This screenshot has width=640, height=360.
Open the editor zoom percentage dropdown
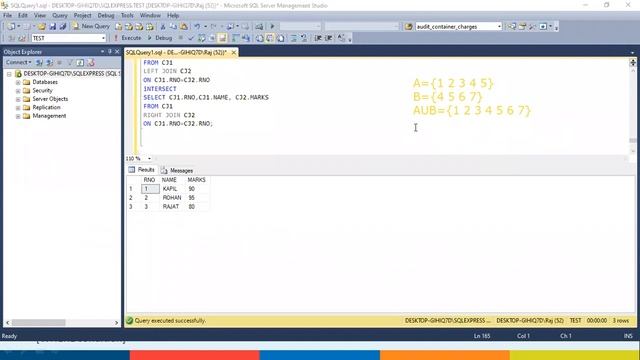pyautogui.click(x=149, y=158)
